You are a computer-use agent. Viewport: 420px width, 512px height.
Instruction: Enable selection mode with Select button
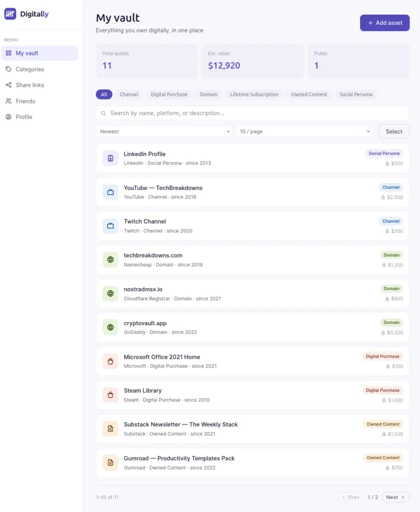click(394, 131)
